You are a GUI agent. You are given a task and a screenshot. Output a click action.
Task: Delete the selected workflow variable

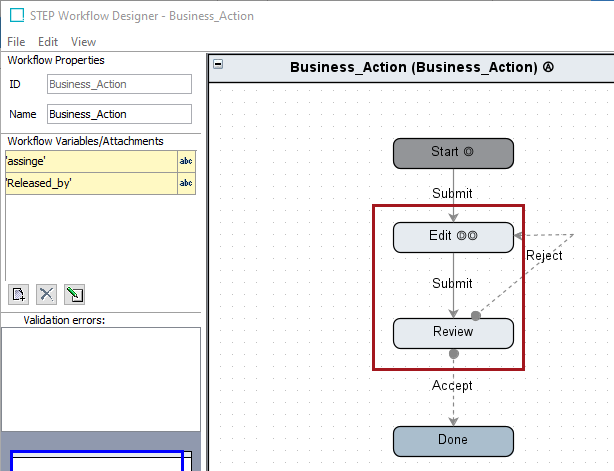(46, 294)
